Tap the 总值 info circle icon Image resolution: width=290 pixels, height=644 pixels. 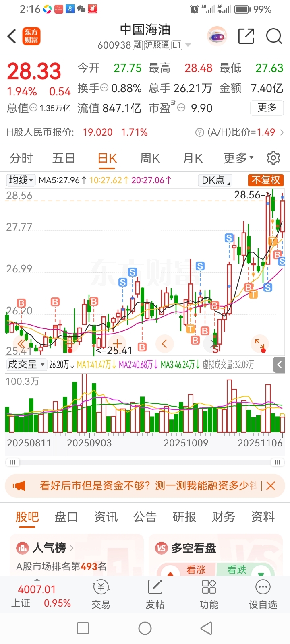[33, 108]
